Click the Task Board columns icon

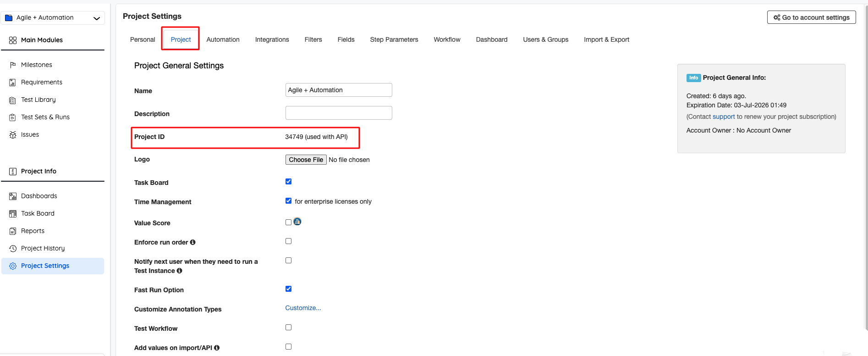pos(13,214)
